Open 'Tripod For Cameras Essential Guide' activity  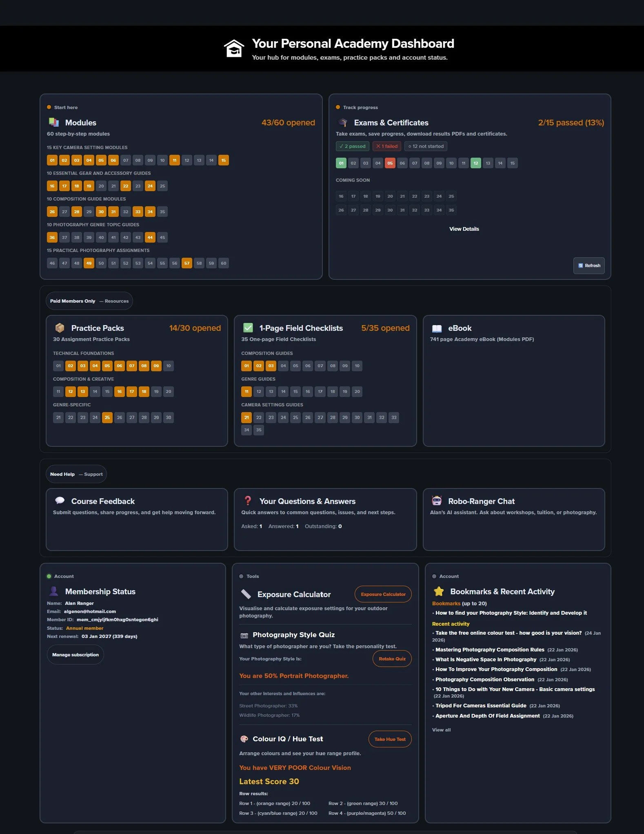(x=481, y=706)
